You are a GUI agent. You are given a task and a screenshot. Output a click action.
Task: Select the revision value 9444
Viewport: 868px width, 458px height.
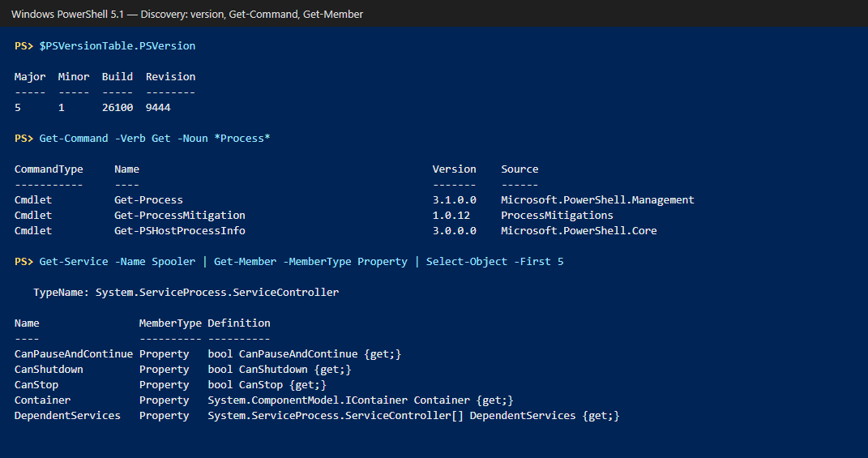pos(158,108)
